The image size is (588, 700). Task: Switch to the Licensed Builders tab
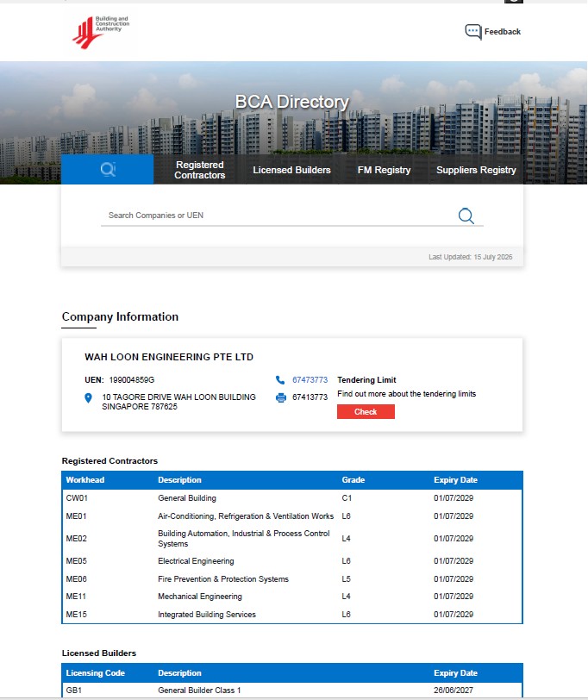tap(291, 170)
